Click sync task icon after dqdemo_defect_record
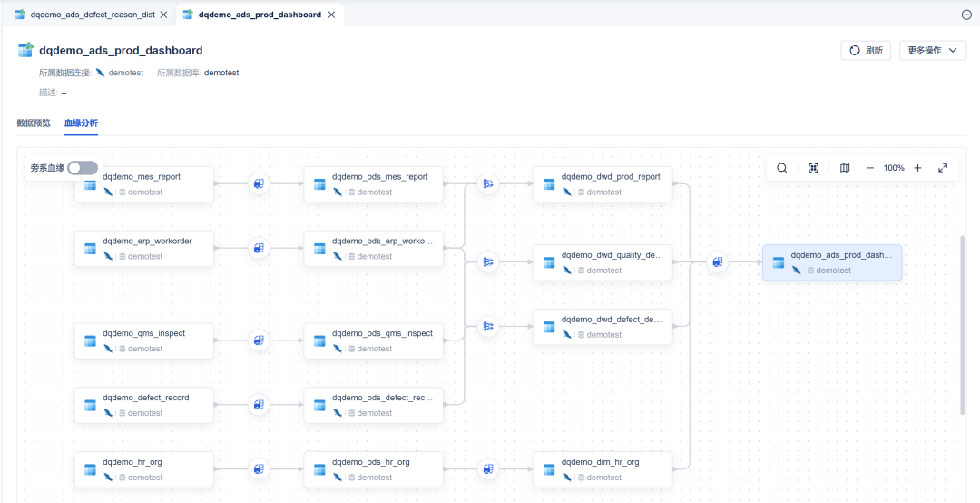 [259, 405]
